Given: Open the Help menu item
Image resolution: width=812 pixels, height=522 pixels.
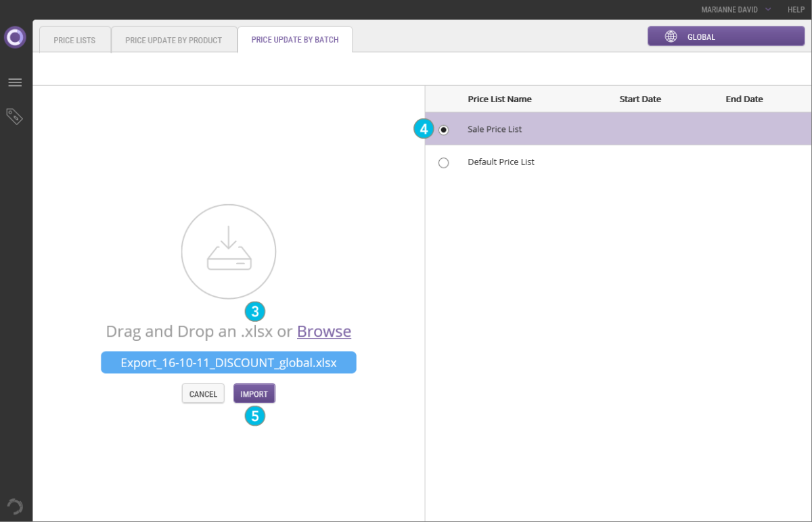Looking at the screenshot, I should 796,9.
